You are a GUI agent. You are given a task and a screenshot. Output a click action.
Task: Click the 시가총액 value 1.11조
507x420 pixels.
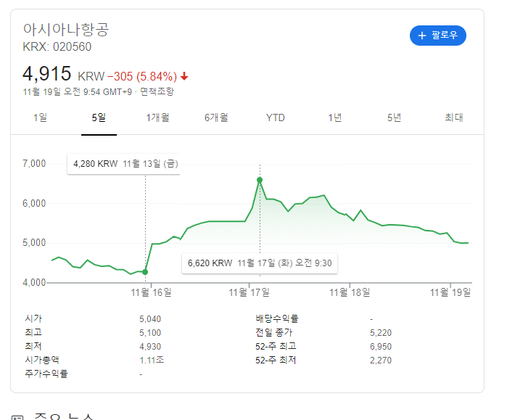pyautogui.click(x=152, y=361)
